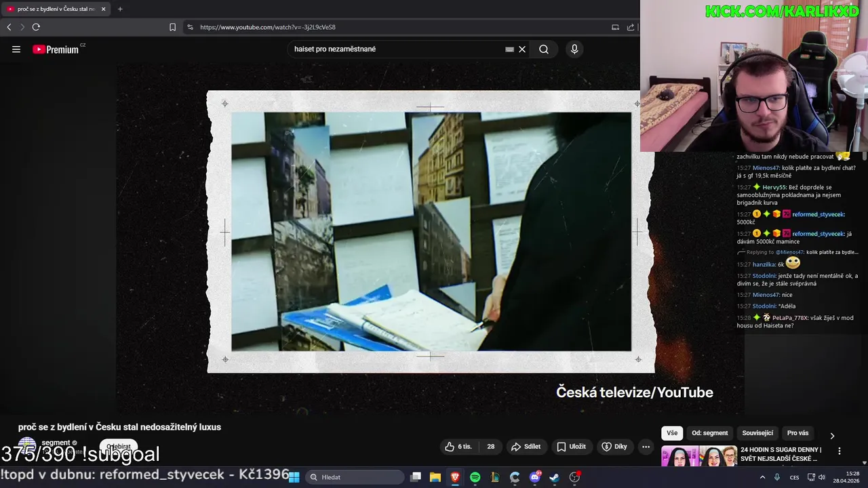Clear the YouTube search query
This screenshot has width=868, height=488.
point(522,49)
